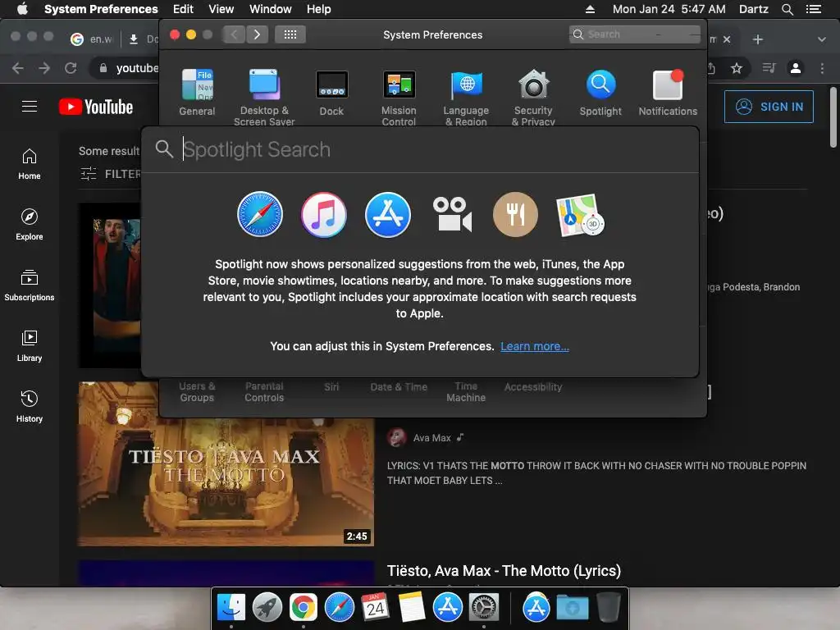840x630 pixels.
Task: Open Trash in the Dock
Action: pyautogui.click(x=609, y=608)
